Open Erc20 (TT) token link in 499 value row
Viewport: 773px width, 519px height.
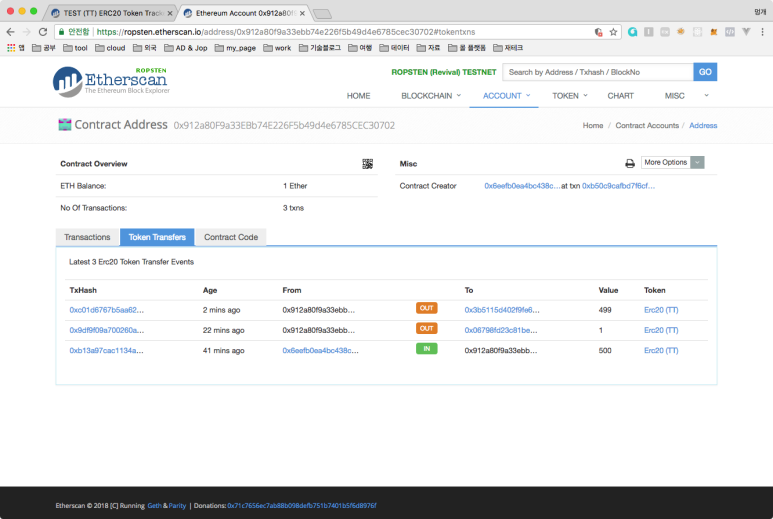click(661, 310)
